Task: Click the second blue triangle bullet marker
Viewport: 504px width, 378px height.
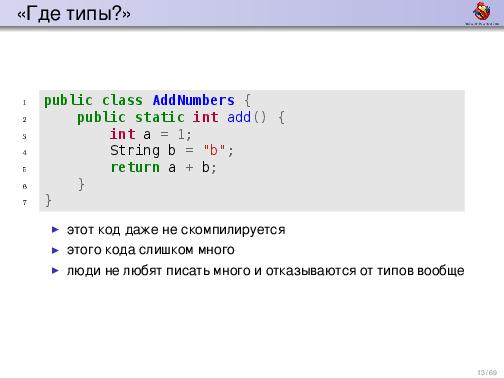Action: click(x=55, y=250)
